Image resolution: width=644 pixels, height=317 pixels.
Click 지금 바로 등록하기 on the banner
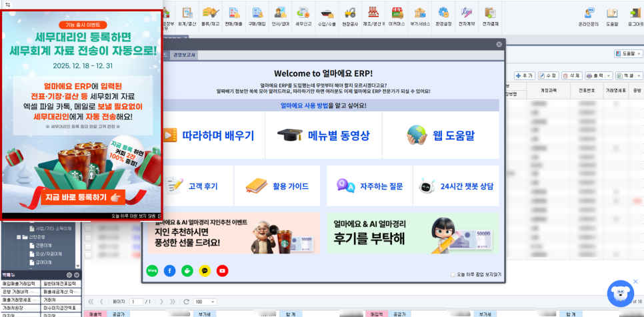[82, 196]
